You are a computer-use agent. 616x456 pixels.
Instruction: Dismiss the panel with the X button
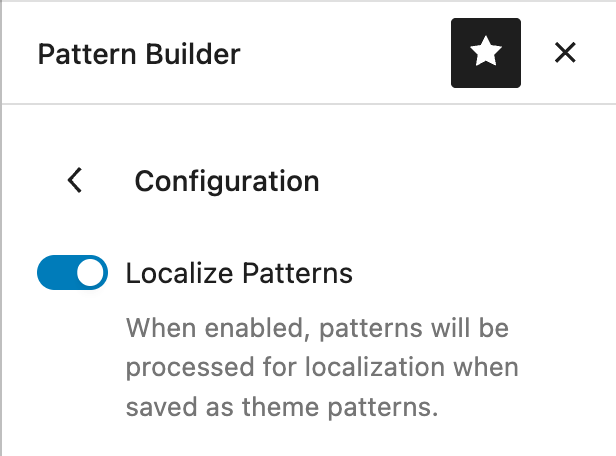tap(565, 53)
